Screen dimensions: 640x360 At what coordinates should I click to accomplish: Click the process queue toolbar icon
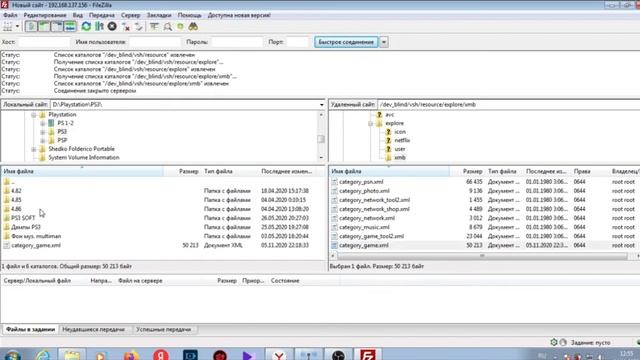coord(99,27)
